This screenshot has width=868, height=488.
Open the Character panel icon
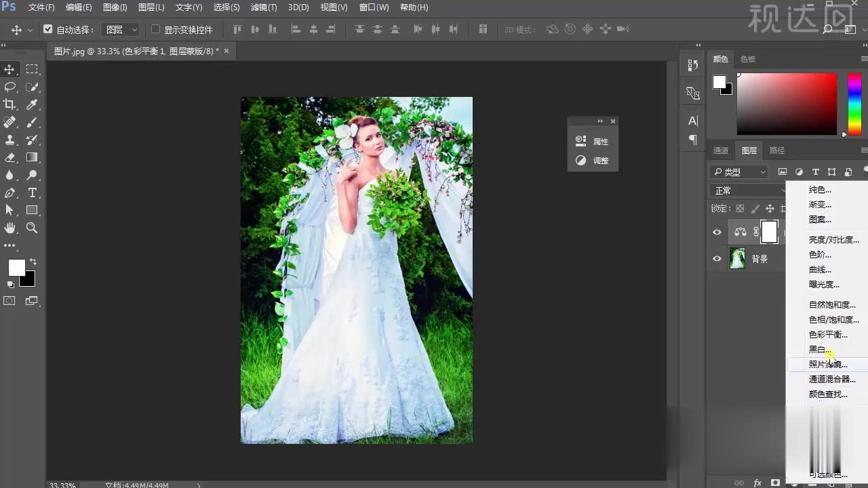coord(692,121)
